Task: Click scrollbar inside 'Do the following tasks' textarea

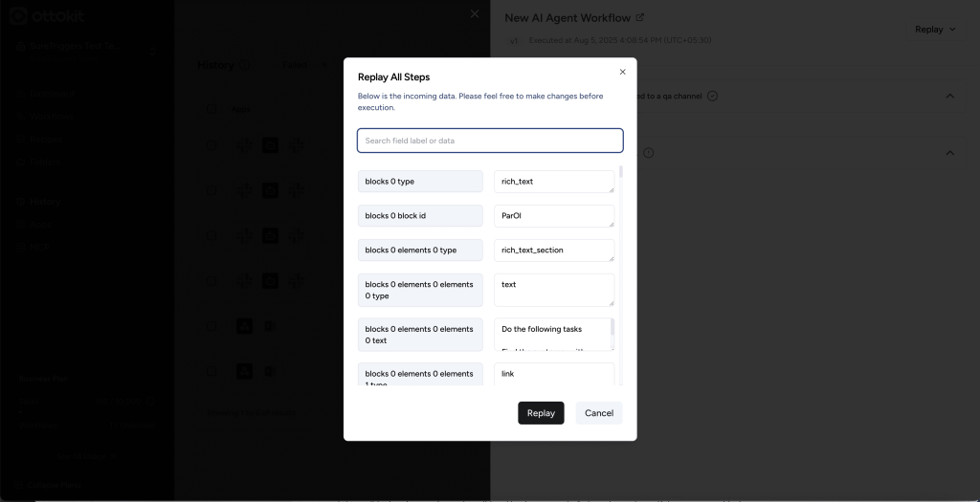Action: [x=612, y=332]
